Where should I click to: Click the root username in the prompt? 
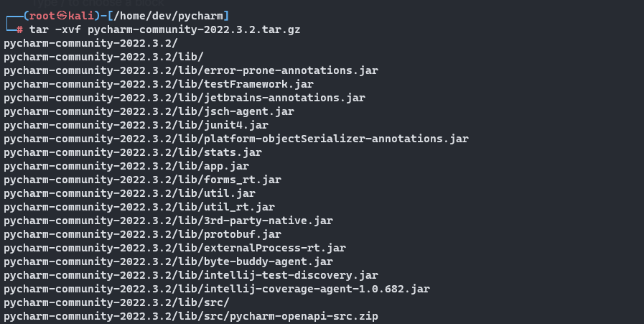[42, 16]
